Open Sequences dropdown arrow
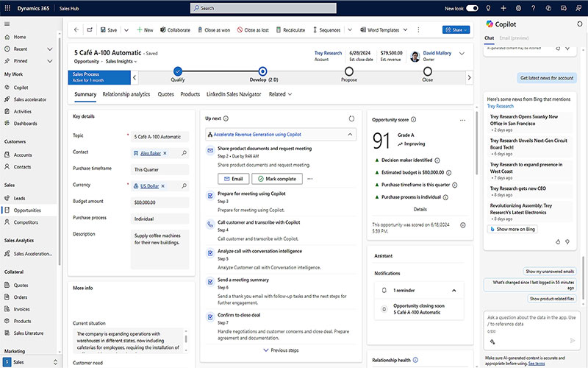 click(x=350, y=29)
